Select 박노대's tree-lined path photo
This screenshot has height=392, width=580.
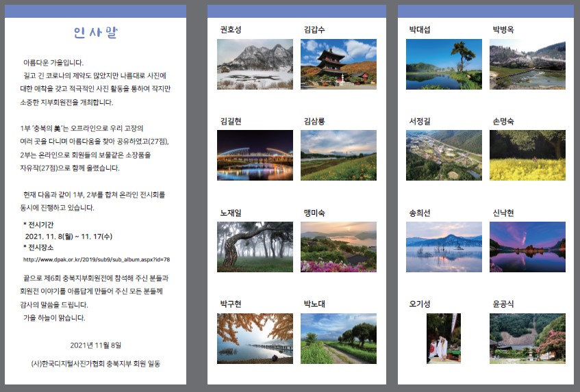coord(338,339)
